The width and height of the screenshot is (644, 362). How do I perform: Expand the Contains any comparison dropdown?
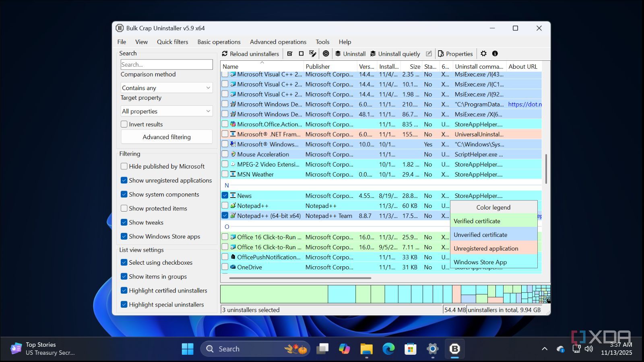(x=167, y=88)
